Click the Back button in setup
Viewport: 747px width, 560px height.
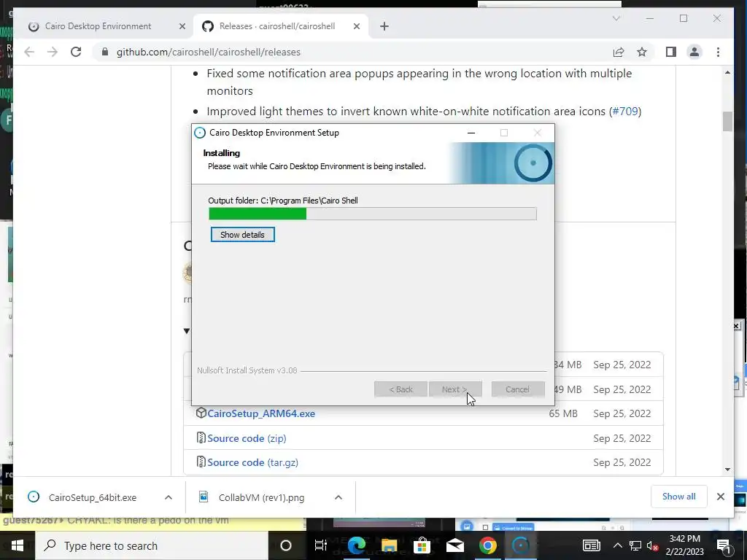pyautogui.click(x=400, y=389)
